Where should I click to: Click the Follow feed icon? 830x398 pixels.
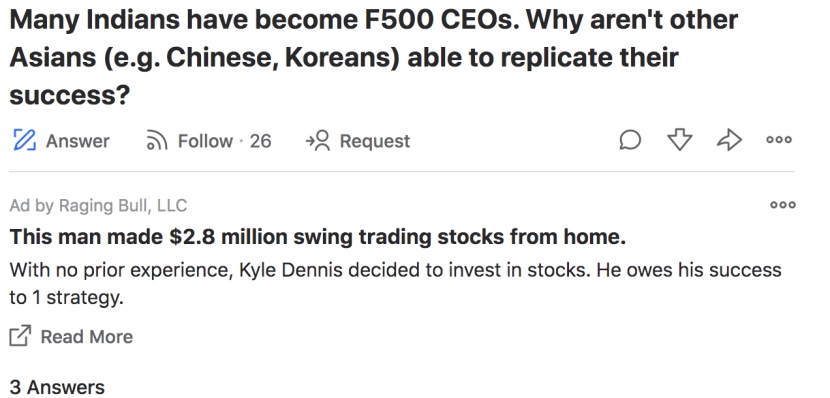pyautogui.click(x=157, y=141)
